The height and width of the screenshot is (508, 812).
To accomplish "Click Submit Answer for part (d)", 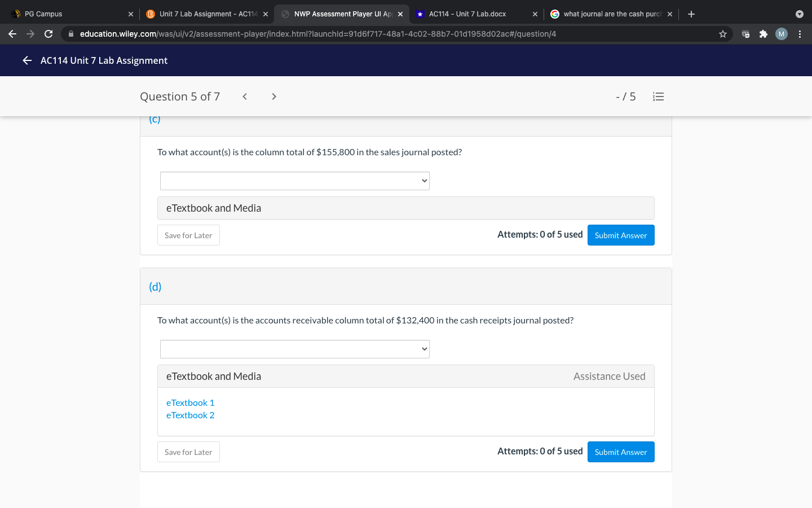I will click(621, 452).
